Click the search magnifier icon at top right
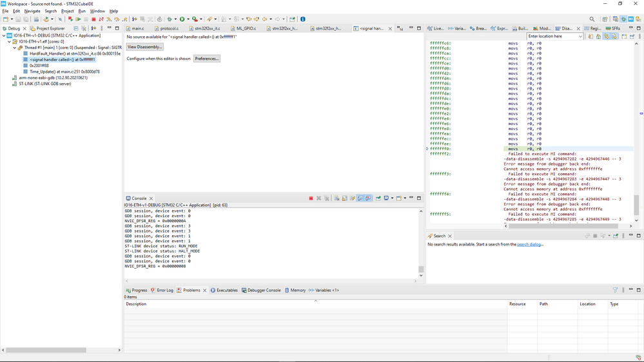 click(x=592, y=19)
